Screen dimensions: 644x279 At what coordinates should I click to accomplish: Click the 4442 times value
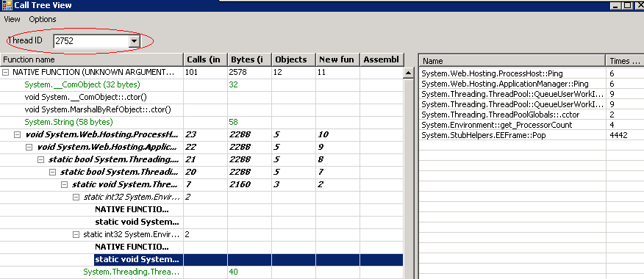(618, 135)
